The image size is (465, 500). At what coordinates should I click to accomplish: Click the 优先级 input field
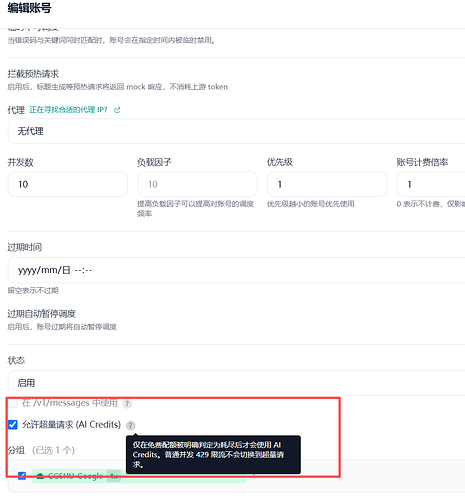click(327, 184)
